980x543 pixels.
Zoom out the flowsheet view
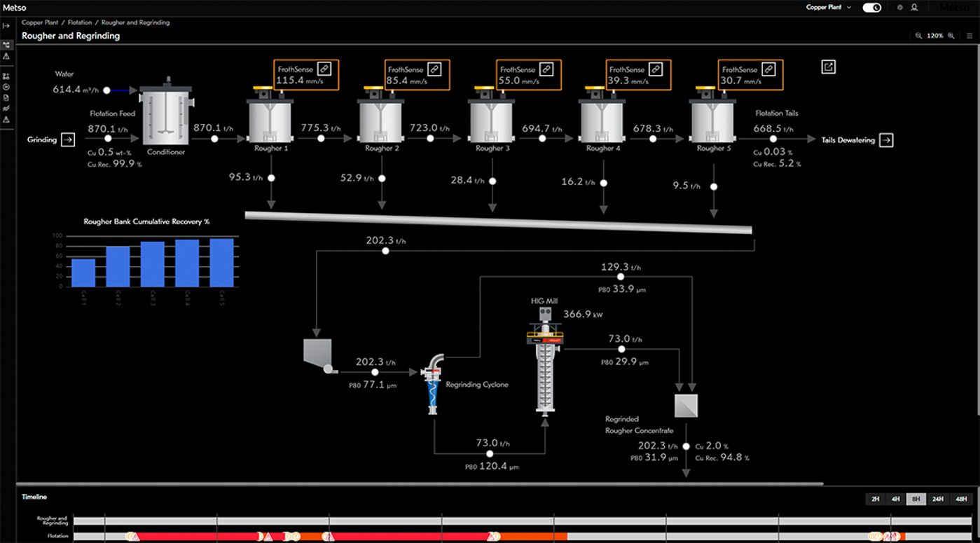(x=918, y=36)
